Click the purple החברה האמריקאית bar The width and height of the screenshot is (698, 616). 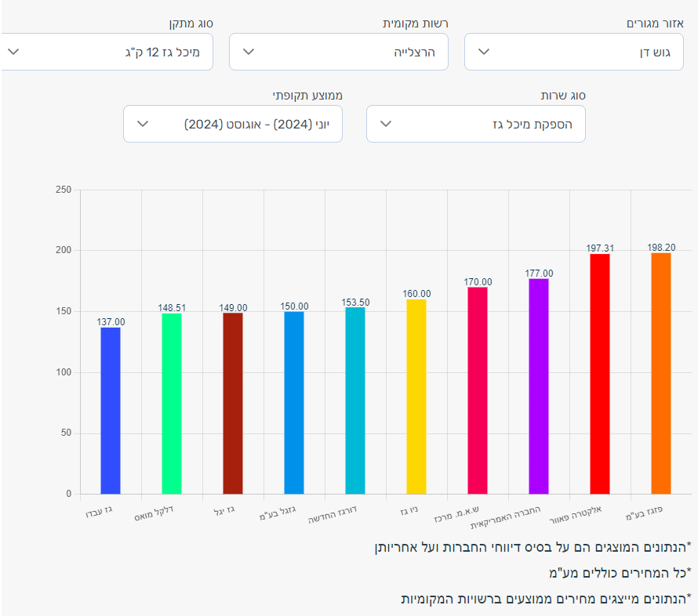tap(539, 386)
